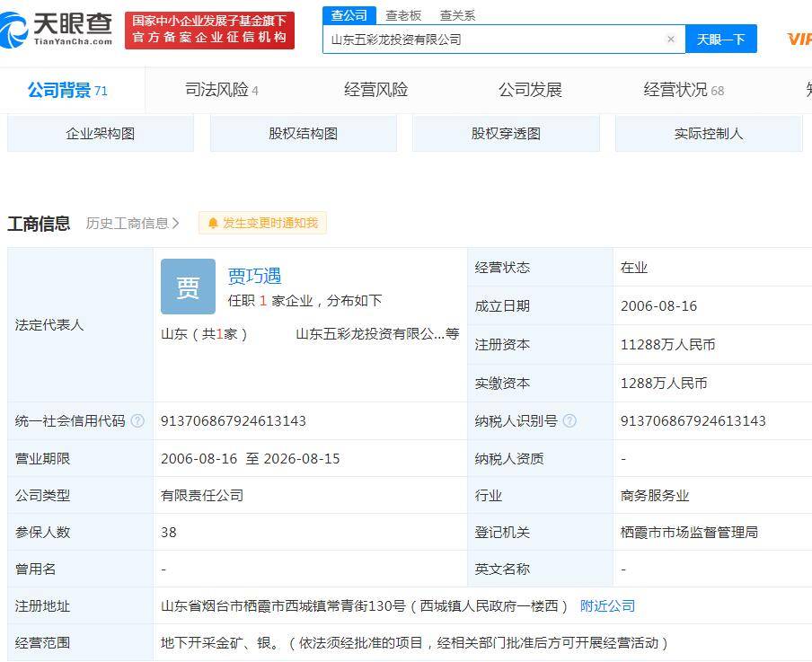Open the 企业架构图 chart
The width and height of the screenshot is (812, 662).
(100, 133)
